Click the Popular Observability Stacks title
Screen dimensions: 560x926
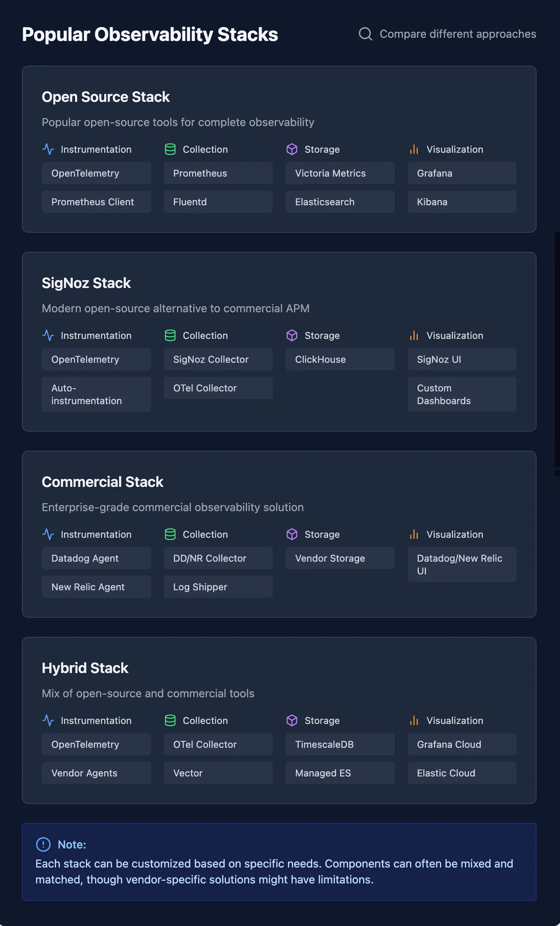[150, 34]
